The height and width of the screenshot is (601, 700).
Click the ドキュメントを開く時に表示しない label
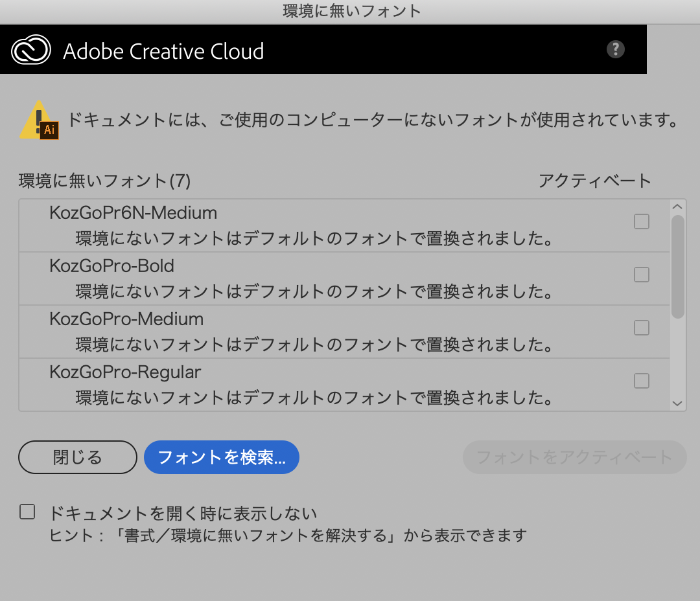[x=183, y=514]
